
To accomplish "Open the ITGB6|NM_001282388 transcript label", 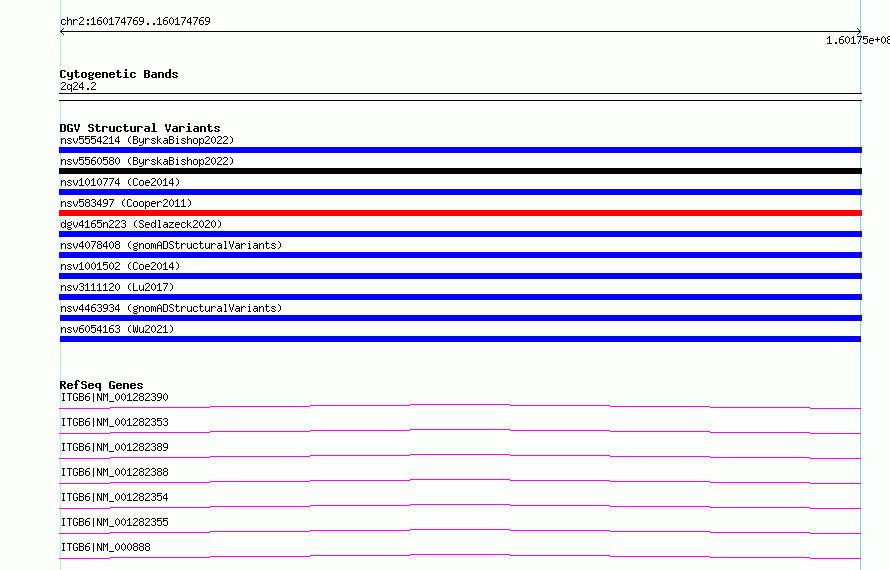I will (115, 472).
